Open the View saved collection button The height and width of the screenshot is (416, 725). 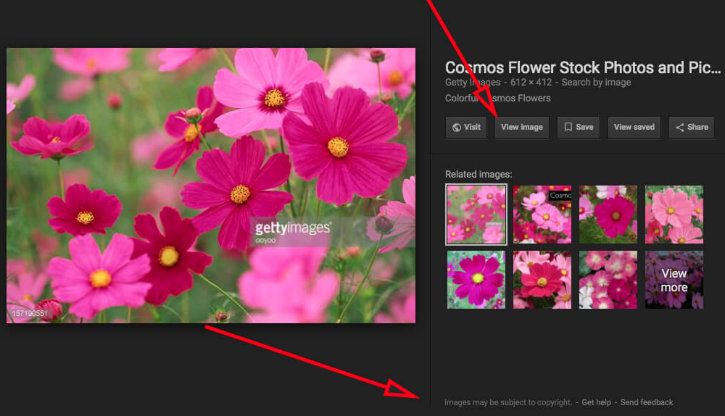(x=634, y=128)
